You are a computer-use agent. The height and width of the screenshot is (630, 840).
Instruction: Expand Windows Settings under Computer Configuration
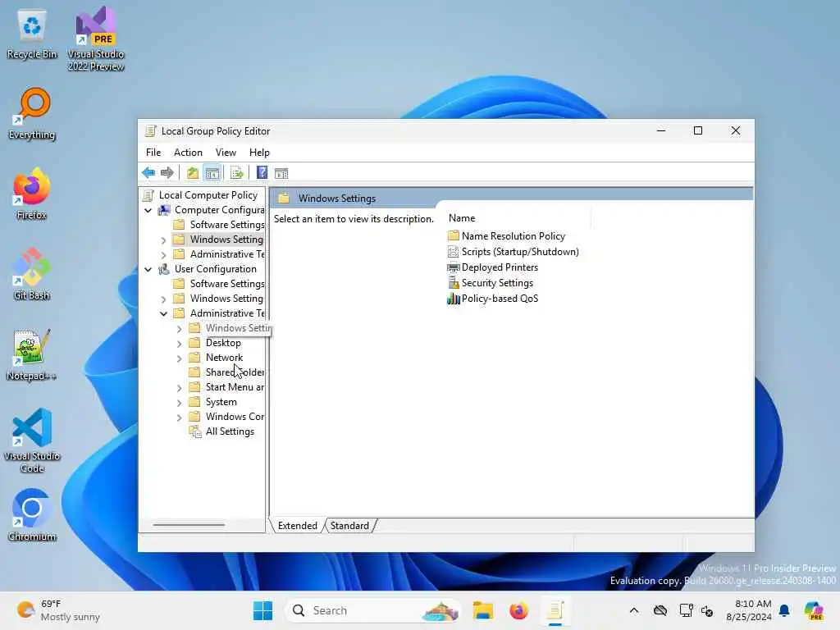164,240
